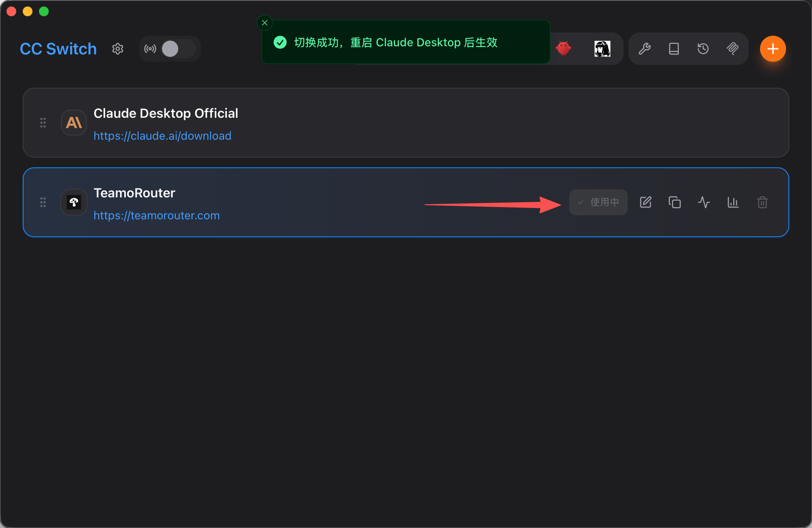Close the window with red button
812x528 pixels.
[11, 11]
